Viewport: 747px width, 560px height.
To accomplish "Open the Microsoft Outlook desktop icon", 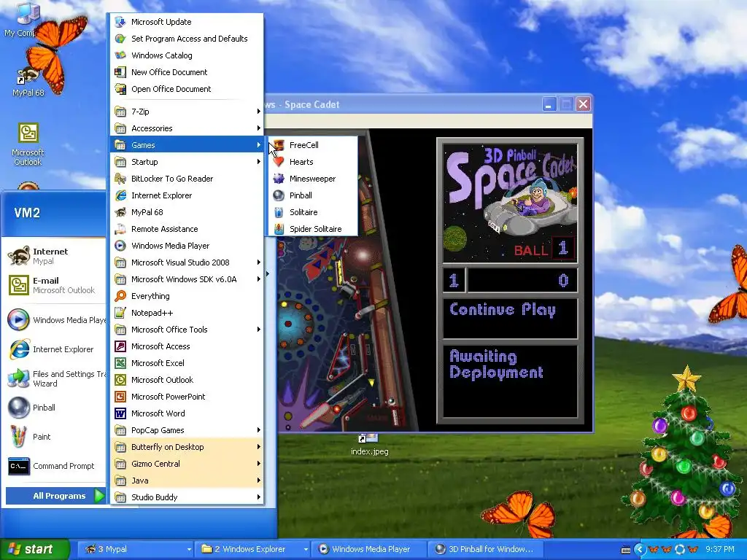I will [x=28, y=133].
